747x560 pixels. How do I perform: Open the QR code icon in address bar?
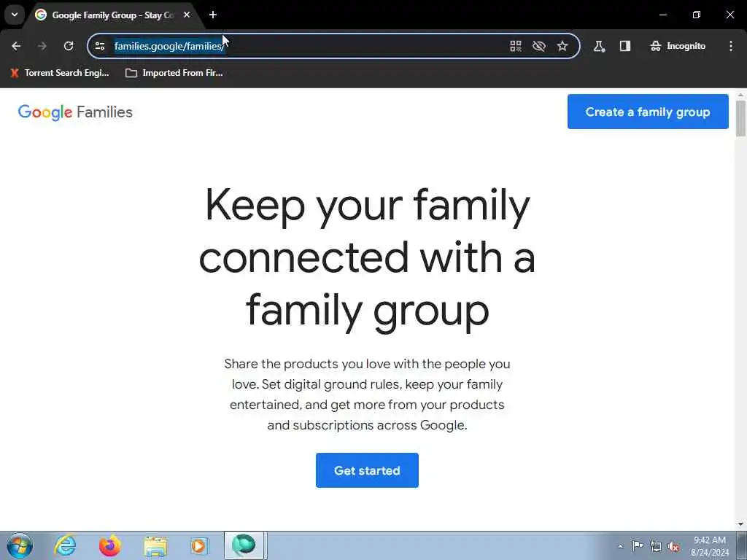pos(516,46)
